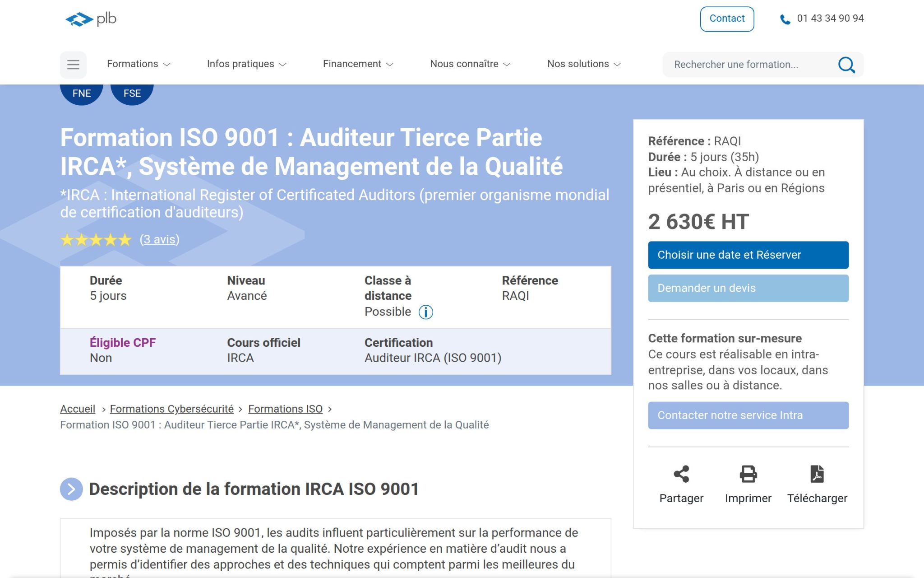Expand the Infos pratiques dropdown

pyautogui.click(x=246, y=64)
